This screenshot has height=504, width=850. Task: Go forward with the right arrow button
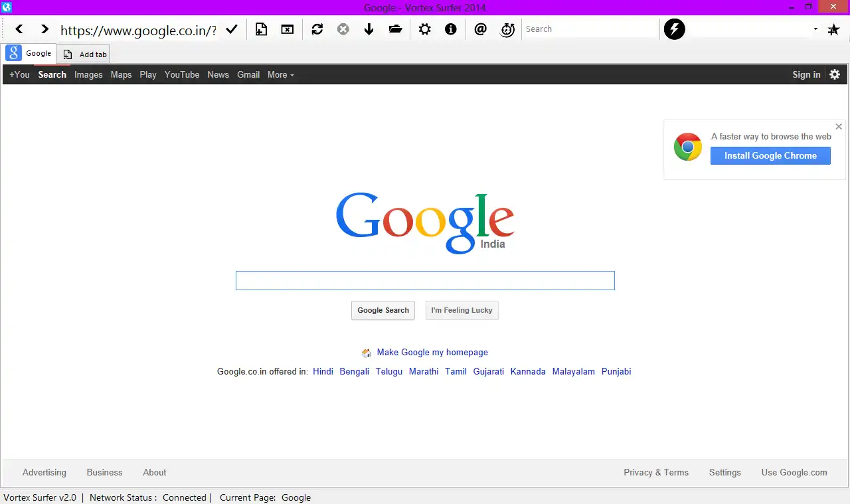(x=44, y=29)
